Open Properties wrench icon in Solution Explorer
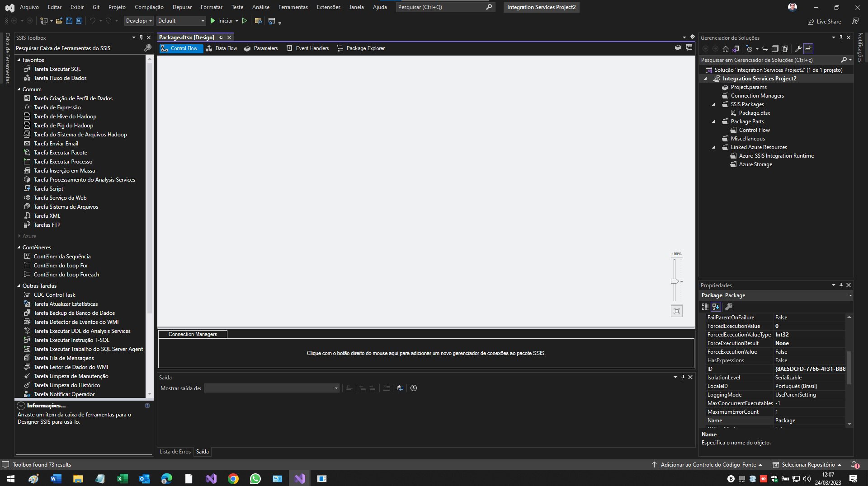 coord(798,49)
